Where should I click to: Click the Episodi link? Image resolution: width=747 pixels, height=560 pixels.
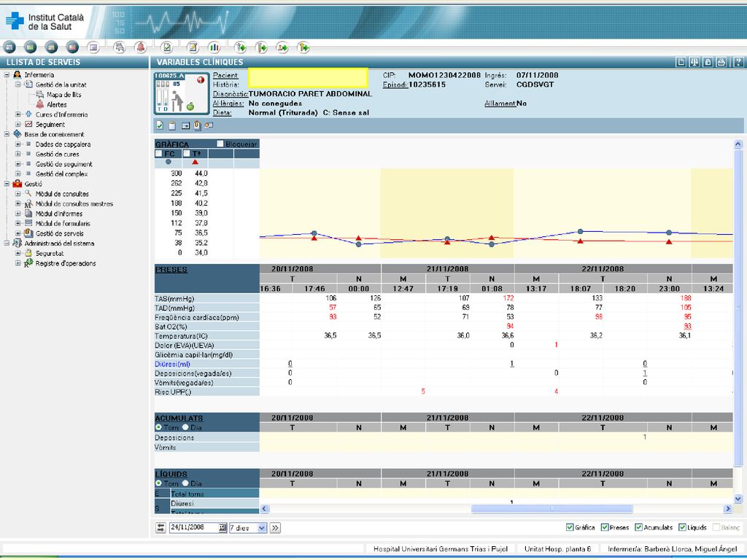point(395,85)
